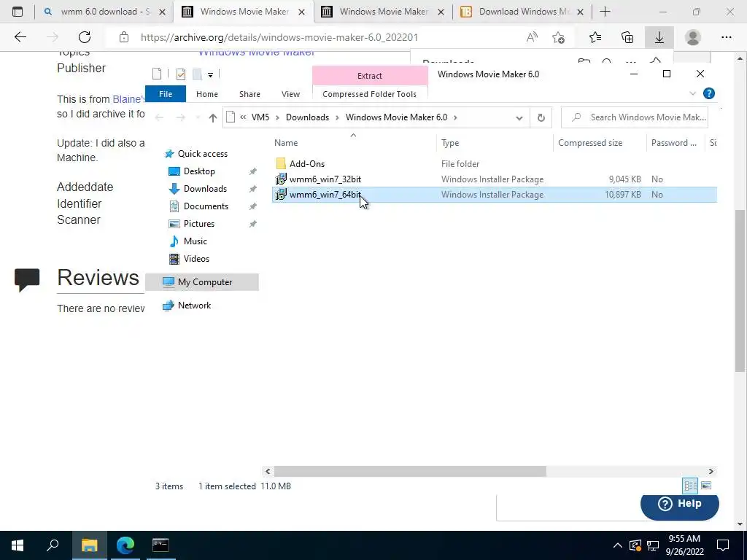
Task: Open Downloads in navigation pane
Action: point(205,189)
